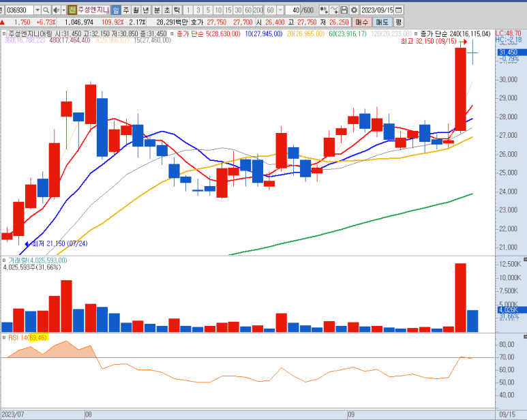Click the volume text 4,025,593주(31,66%)
Viewport: 527px width, 420px height.
click(32, 267)
